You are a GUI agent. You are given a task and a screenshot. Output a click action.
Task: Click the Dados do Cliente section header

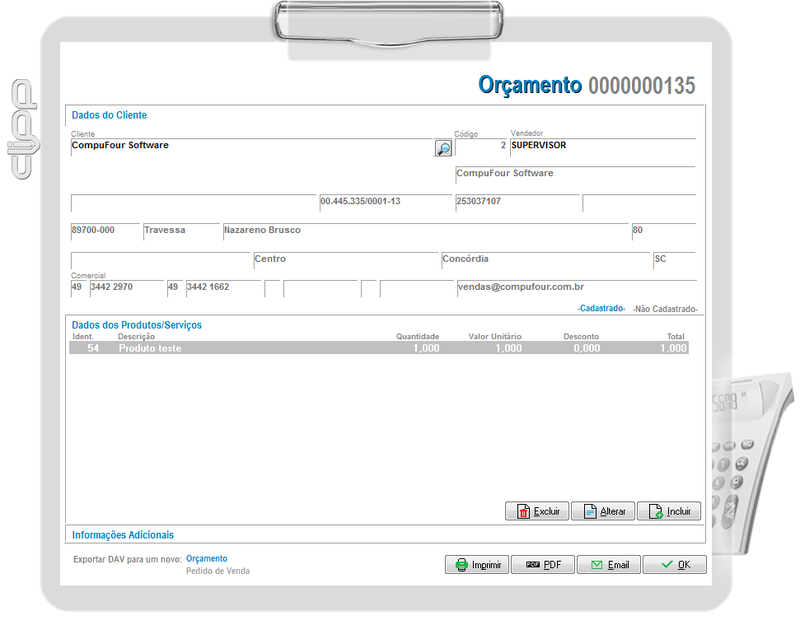click(109, 115)
